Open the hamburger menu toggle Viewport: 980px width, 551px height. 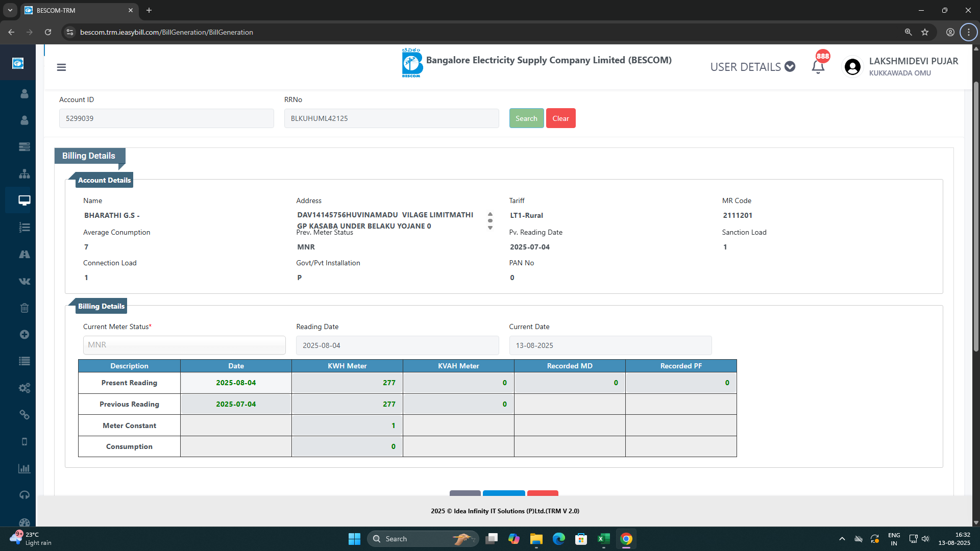pos(61,67)
